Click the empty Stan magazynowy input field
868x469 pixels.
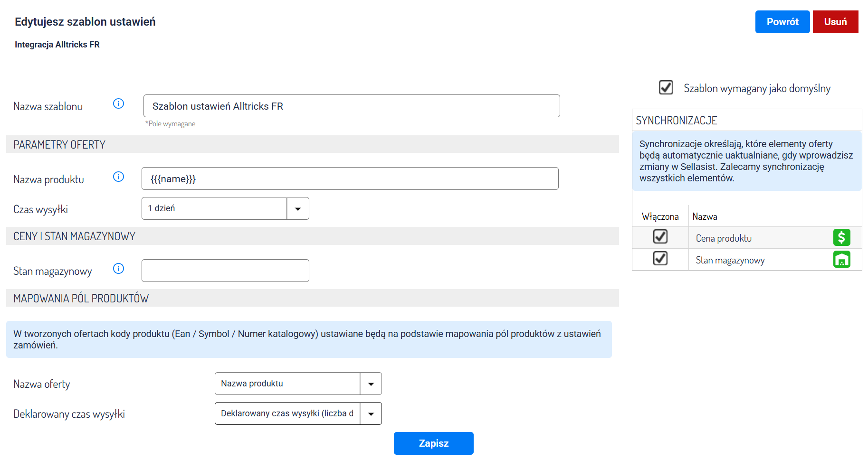[225, 271]
